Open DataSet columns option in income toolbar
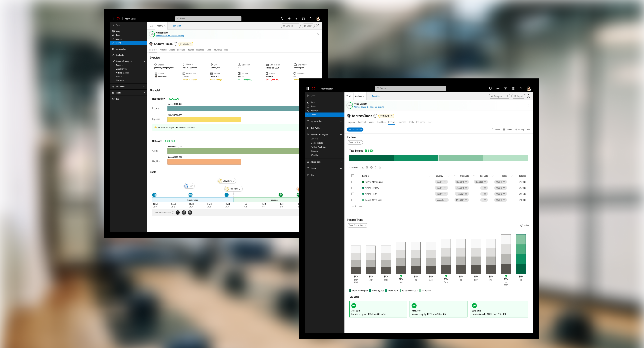644x348 pixels. pos(508,129)
